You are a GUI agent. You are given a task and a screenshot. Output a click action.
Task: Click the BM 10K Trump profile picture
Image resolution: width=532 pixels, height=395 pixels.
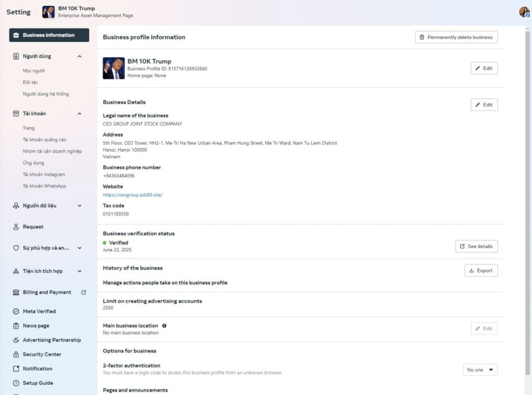point(114,68)
